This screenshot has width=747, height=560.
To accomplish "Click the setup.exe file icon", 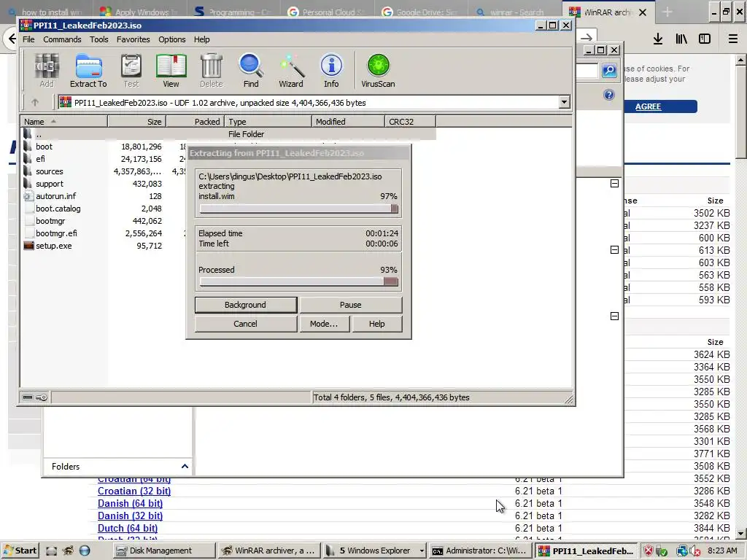I will [x=28, y=246].
